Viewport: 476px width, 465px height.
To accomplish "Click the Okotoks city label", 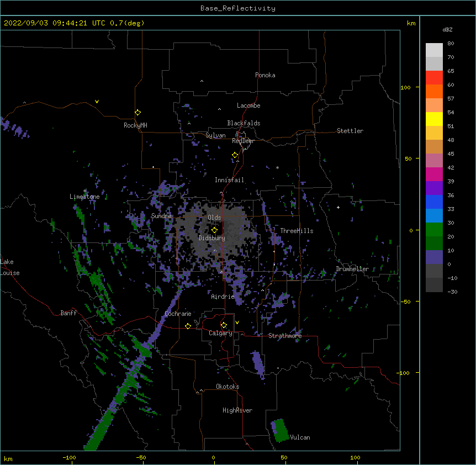I will [228, 387].
